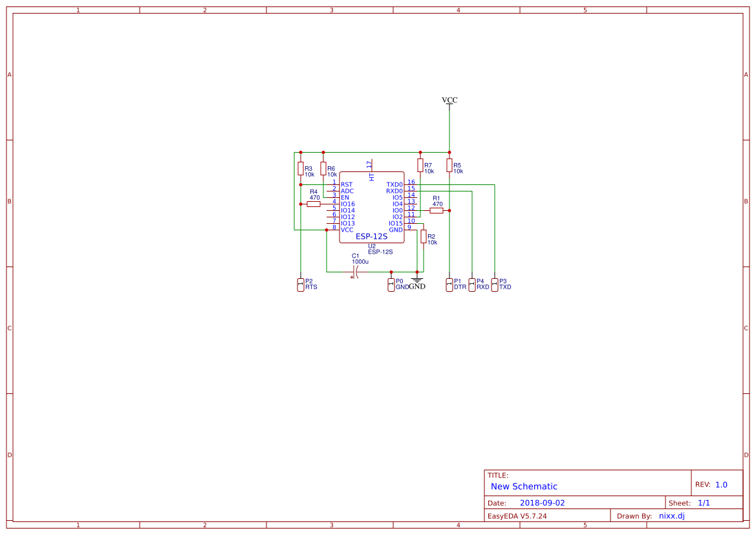Click the New Schematic title text
756x535 pixels.
524,486
